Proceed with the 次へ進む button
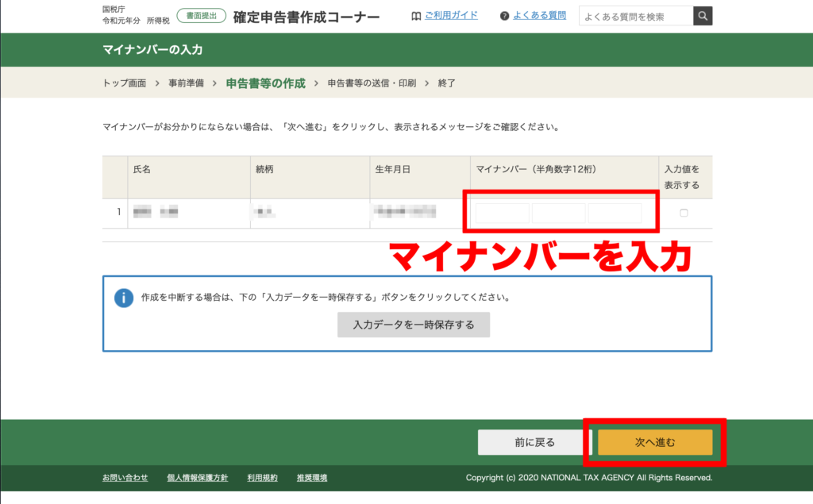The height and width of the screenshot is (504, 813). [x=655, y=442]
